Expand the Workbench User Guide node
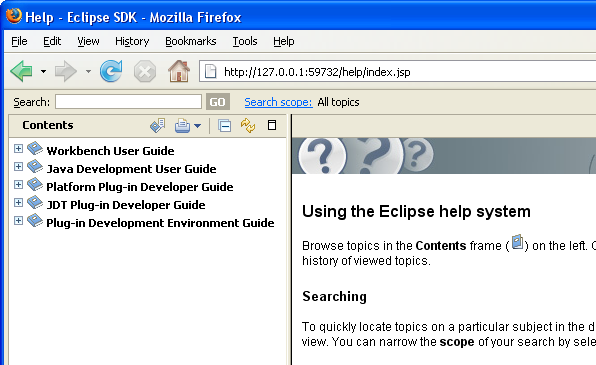Image resolution: width=596 pixels, height=365 pixels. [18, 148]
